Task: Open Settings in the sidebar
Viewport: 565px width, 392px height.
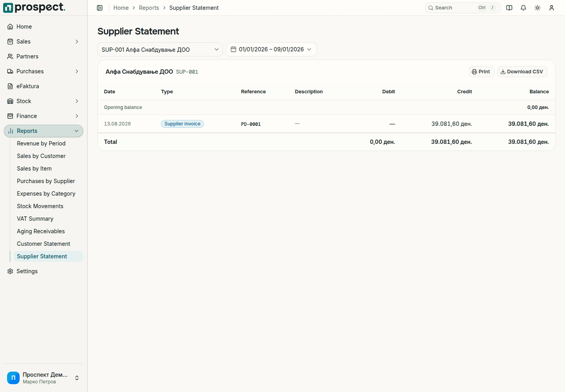Action: pos(44,271)
